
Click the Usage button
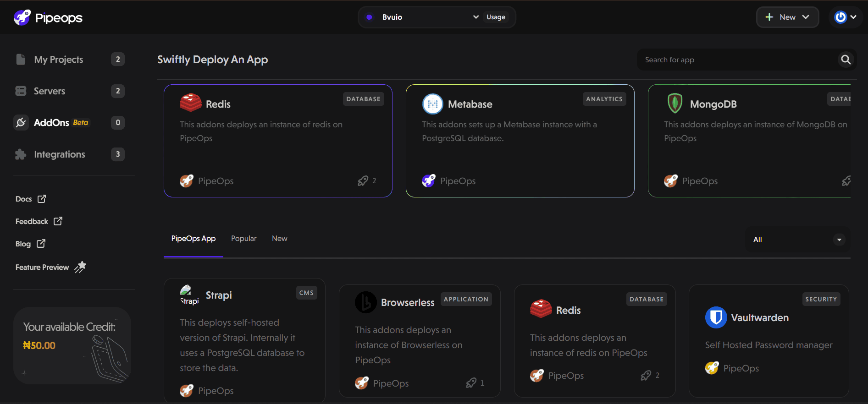click(x=496, y=17)
